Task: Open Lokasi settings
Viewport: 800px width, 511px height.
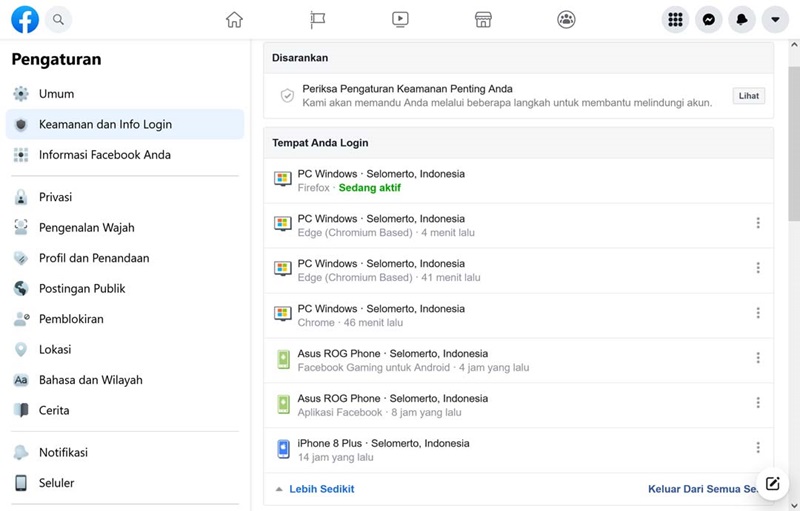Action: tap(125, 349)
